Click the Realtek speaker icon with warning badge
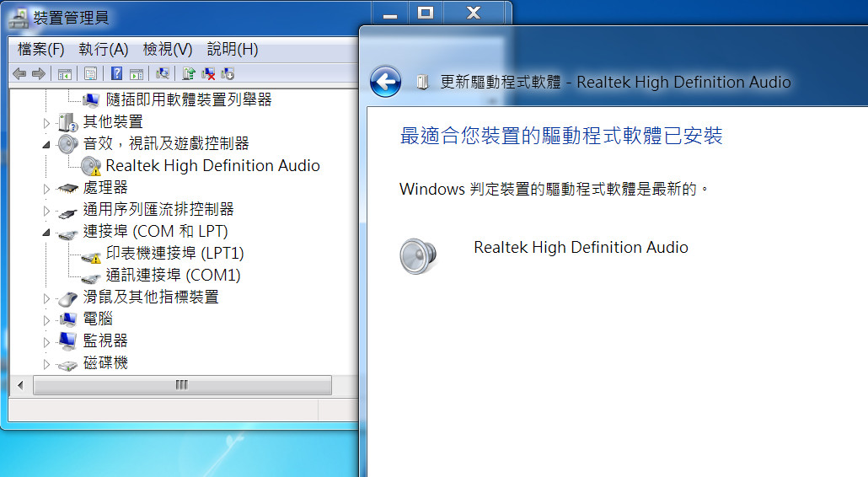This screenshot has width=868, height=477. point(91,165)
